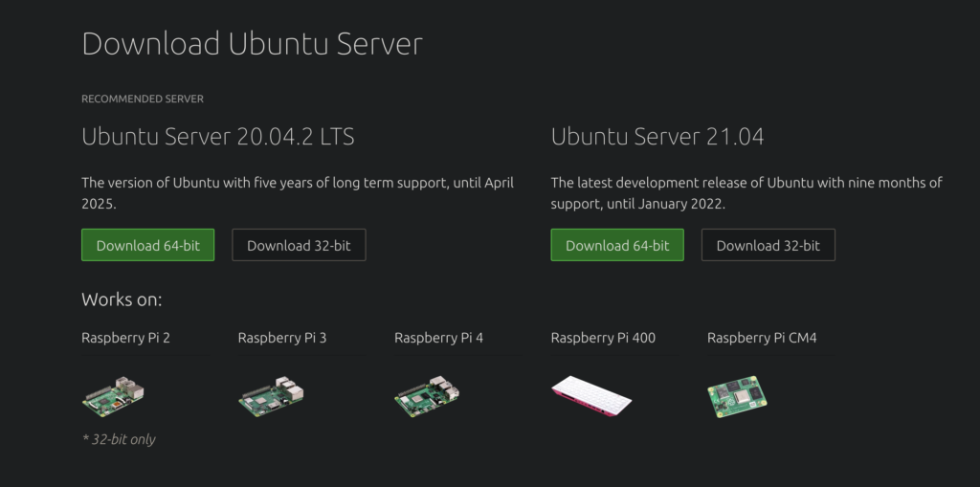This screenshot has height=487, width=980.
Task: Click the "Ubuntu Server 20.04.2 LTS" heading
Action: 218,137
